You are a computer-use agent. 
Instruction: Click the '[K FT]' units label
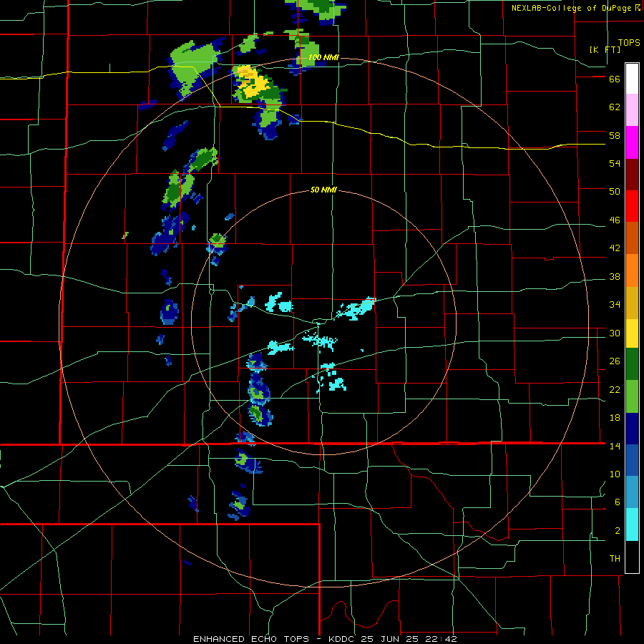pos(605,49)
